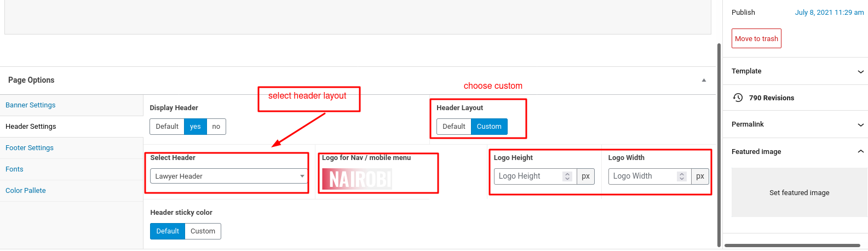Set Display Header to yes
The height and width of the screenshot is (251, 868).
point(196,127)
